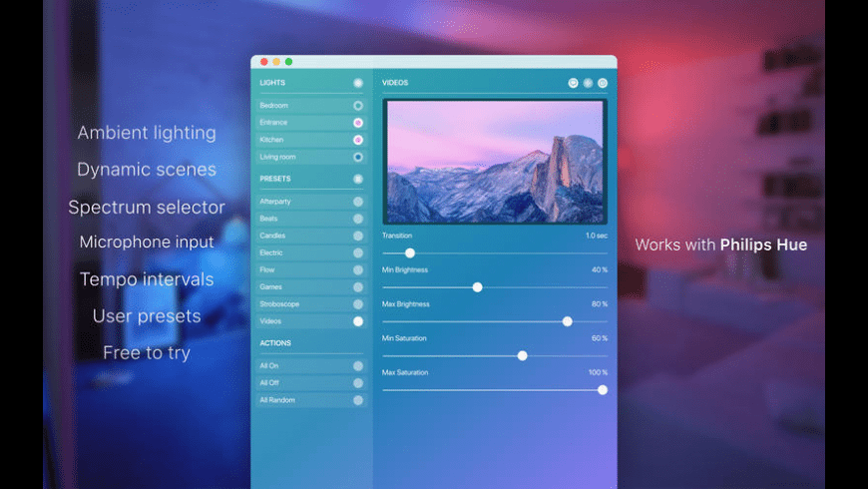Select the Afterparty preset radio circle
This screenshot has width=868, height=489.
tap(358, 202)
